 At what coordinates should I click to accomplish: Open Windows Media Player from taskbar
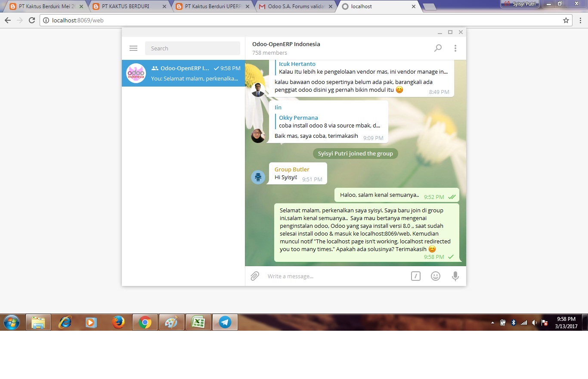point(91,322)
